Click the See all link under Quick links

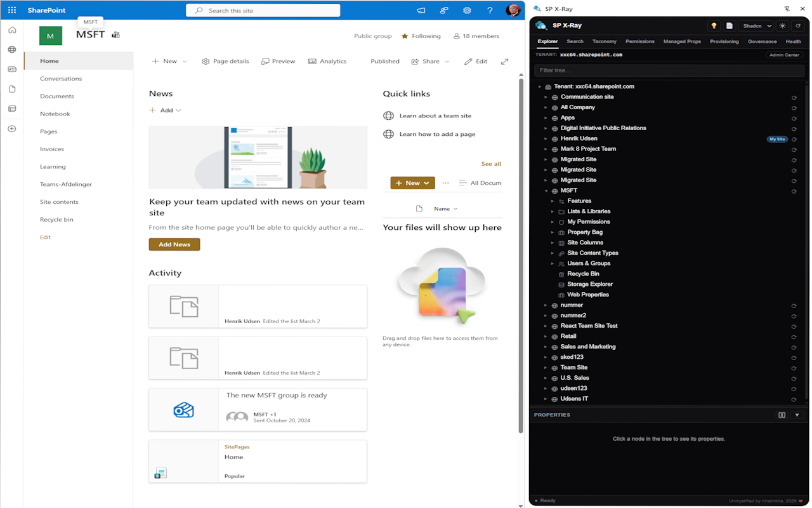(491, 164)
